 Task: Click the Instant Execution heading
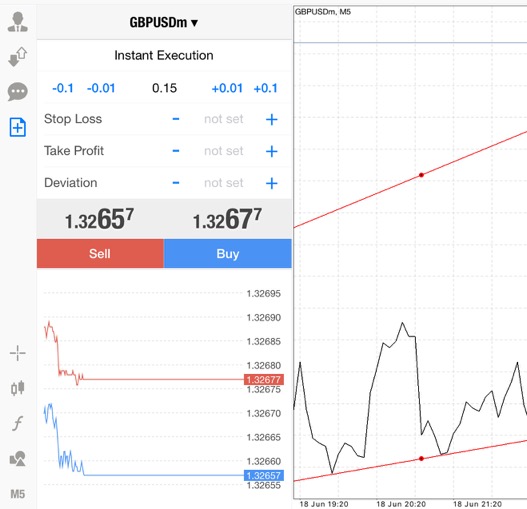[164, 55]
